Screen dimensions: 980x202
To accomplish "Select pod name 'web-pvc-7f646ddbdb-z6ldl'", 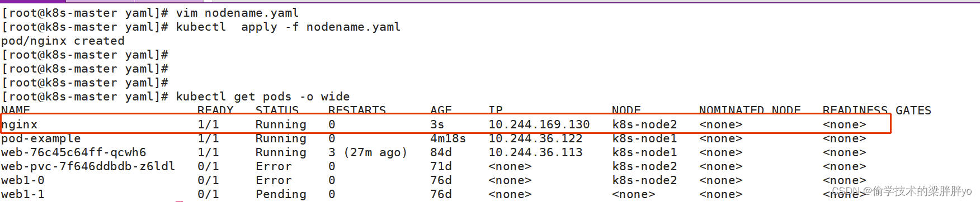I will [88, 166].
